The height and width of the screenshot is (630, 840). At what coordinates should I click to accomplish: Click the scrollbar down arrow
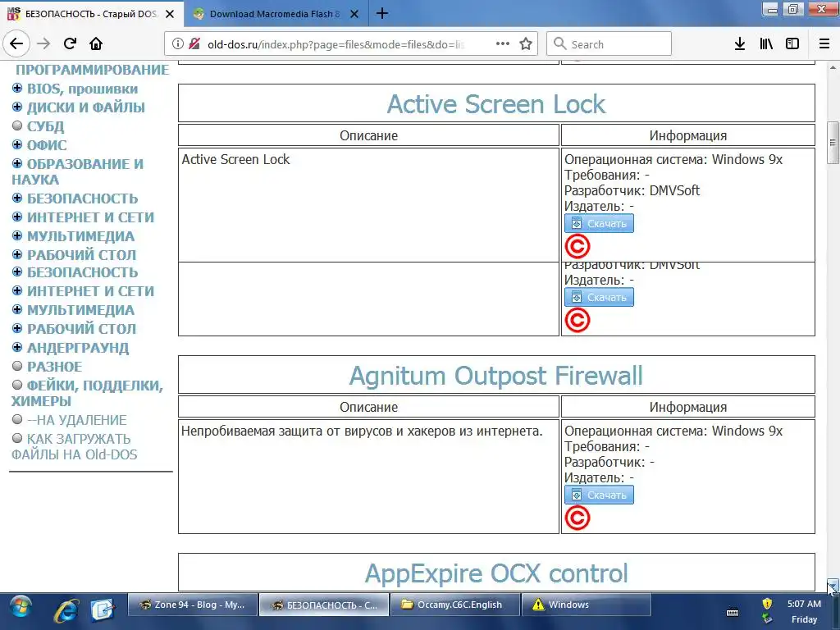tap(833, 585)
